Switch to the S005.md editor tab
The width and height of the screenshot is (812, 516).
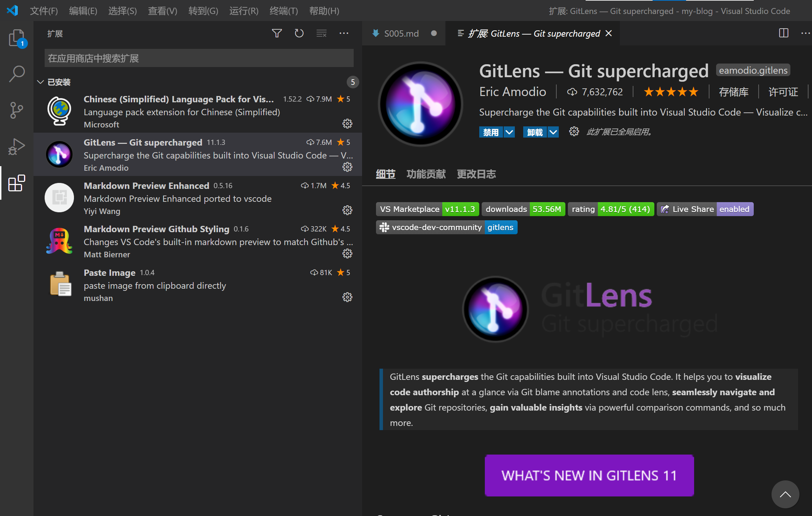pos(401,34)
